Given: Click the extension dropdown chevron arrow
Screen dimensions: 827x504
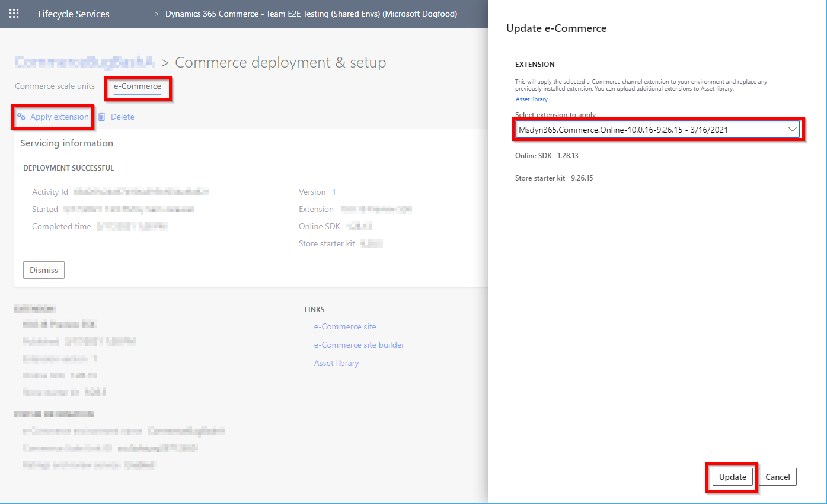Looking at the screenshot, I should tap(792, 129).
